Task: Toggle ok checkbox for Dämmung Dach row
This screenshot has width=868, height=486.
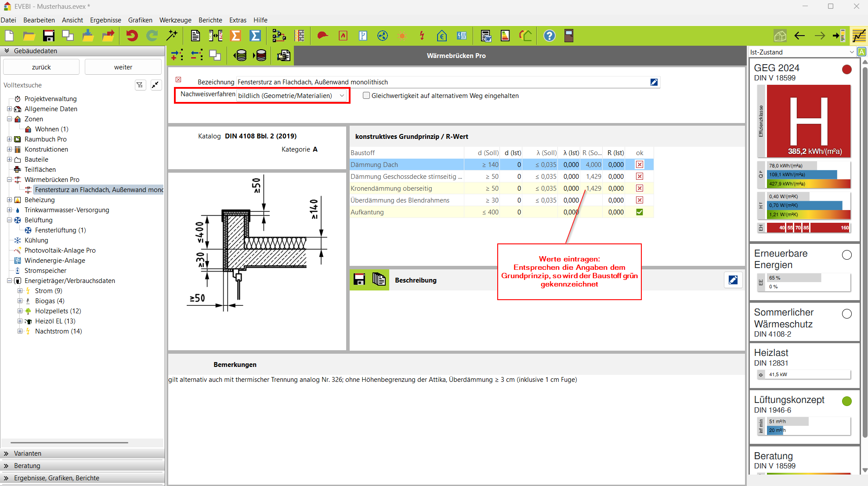Action: 640,164
